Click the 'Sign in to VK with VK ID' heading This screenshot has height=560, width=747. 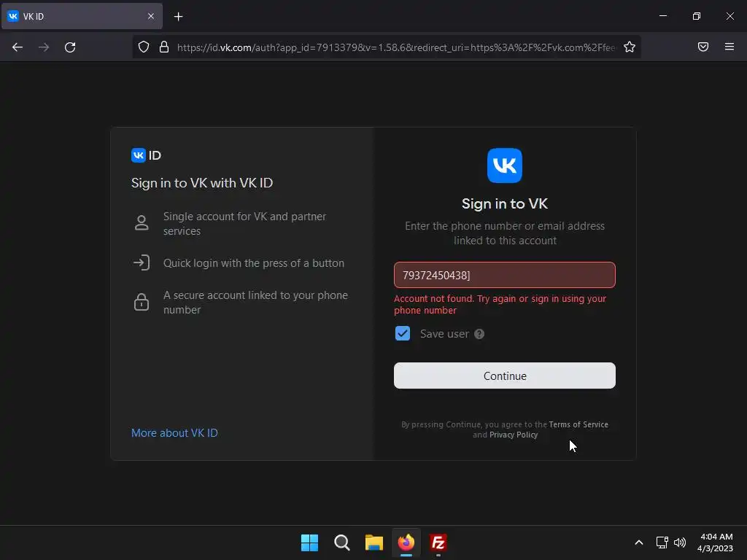202,183
